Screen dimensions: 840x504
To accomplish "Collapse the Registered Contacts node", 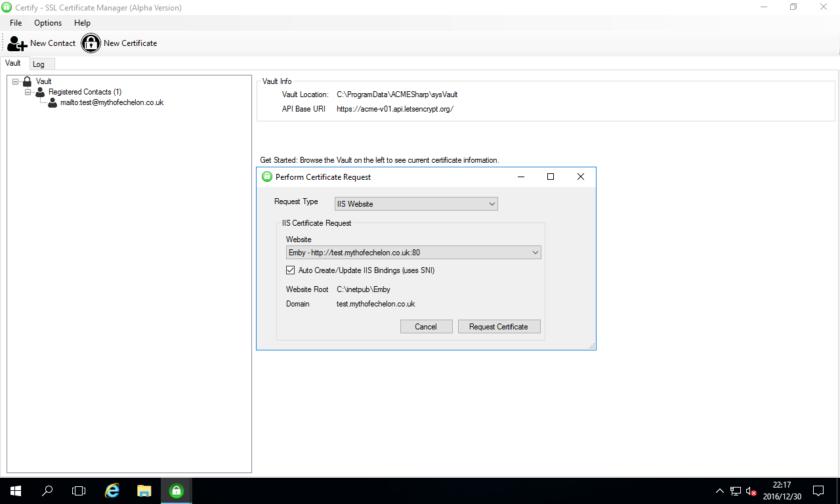I will [x=28, y=92].
